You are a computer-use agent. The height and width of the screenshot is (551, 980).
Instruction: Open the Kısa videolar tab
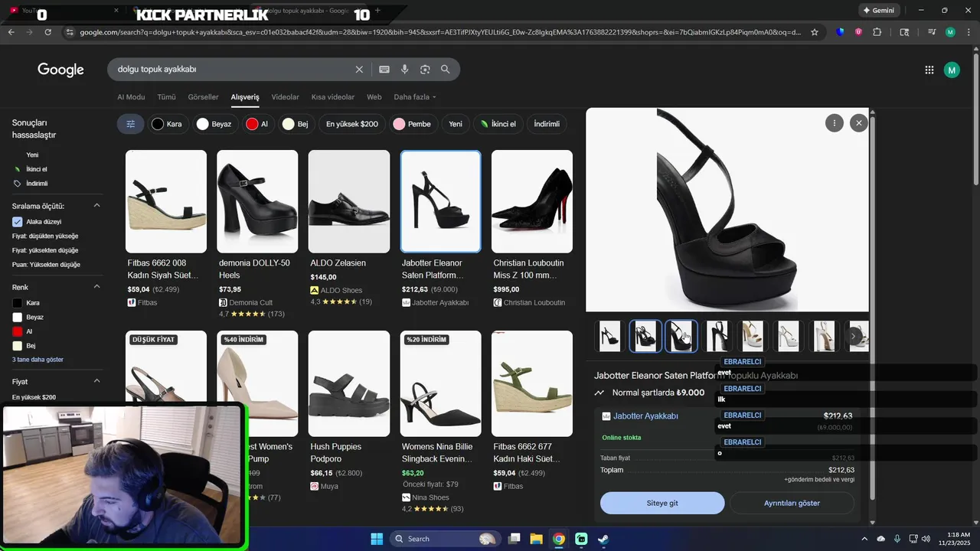coord(333,97)
